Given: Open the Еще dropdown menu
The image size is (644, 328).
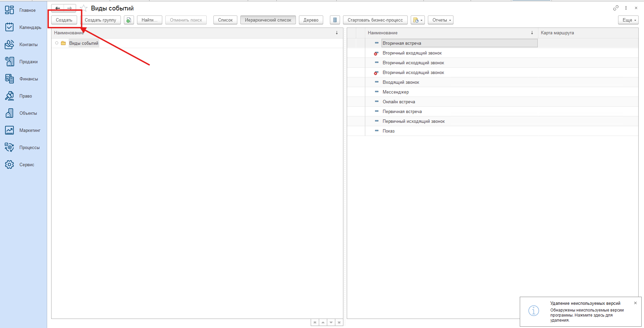Looking at the screenshot, I should coord(628,20).
